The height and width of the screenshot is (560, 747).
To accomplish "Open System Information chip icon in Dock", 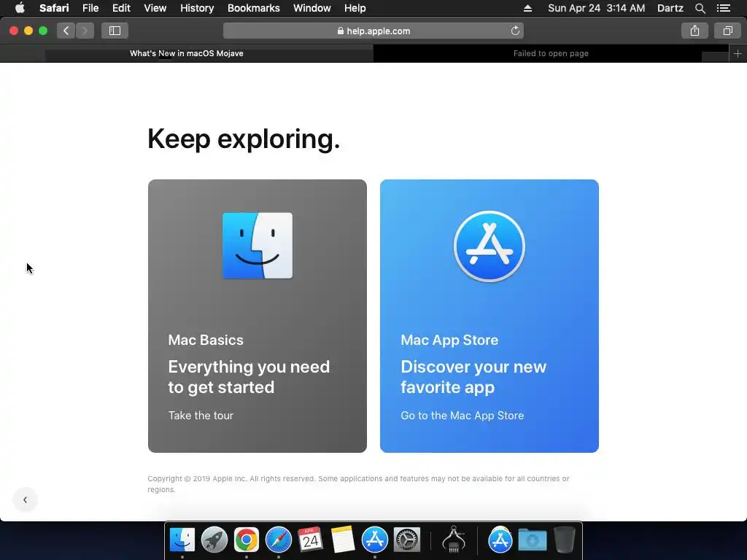I will tap(454, 540).
